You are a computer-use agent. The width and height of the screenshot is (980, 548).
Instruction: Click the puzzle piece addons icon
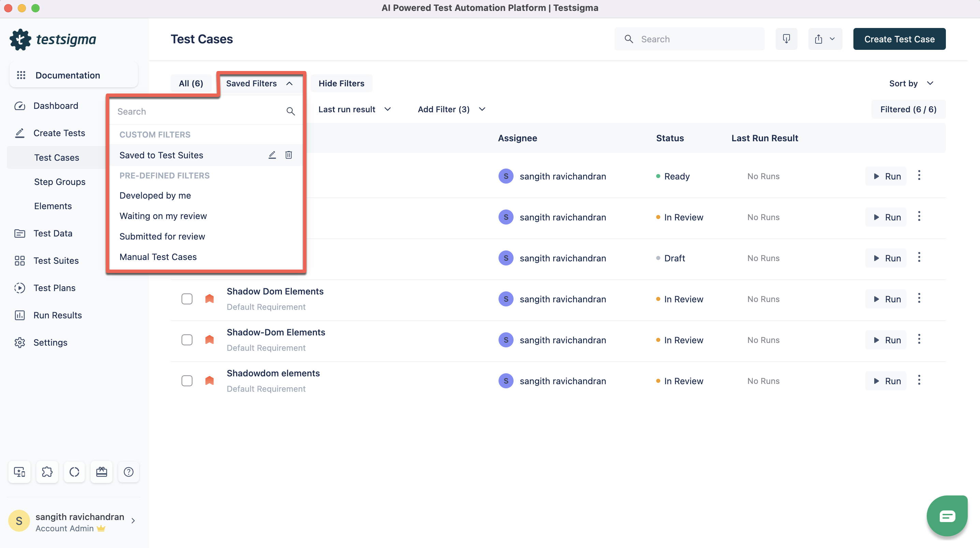click(x=47, y=472)
